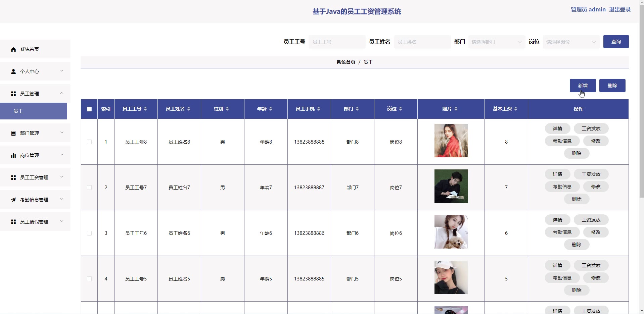Click the home icon beside 系统首页
The width and height of the screenshot is (644, 314).
click(13, 50)
